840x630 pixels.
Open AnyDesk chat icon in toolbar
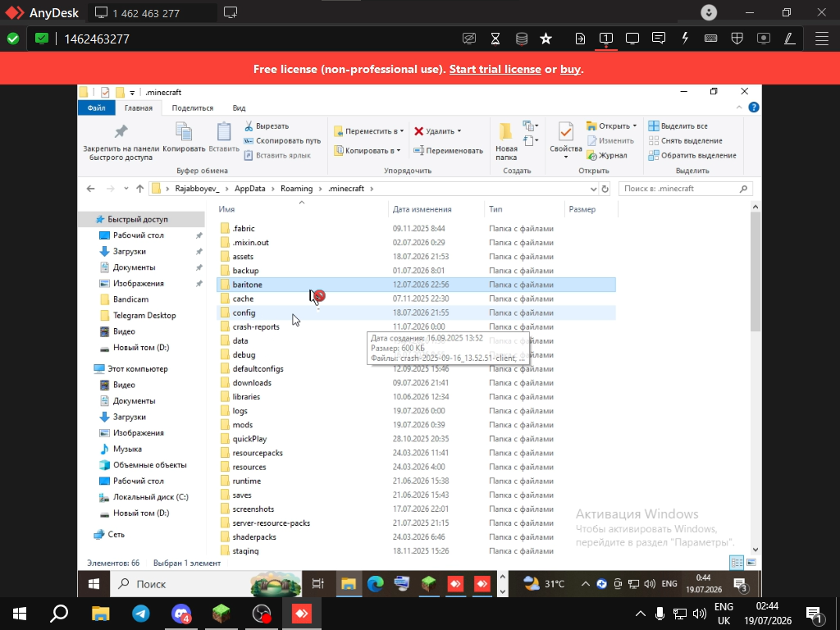(x=659, y=39)
